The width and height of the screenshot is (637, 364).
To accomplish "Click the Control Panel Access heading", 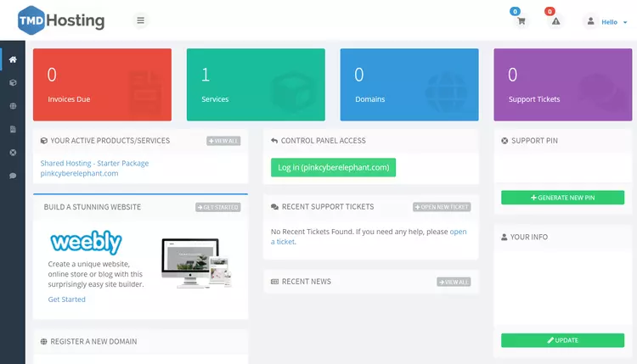I will point(324,141).
